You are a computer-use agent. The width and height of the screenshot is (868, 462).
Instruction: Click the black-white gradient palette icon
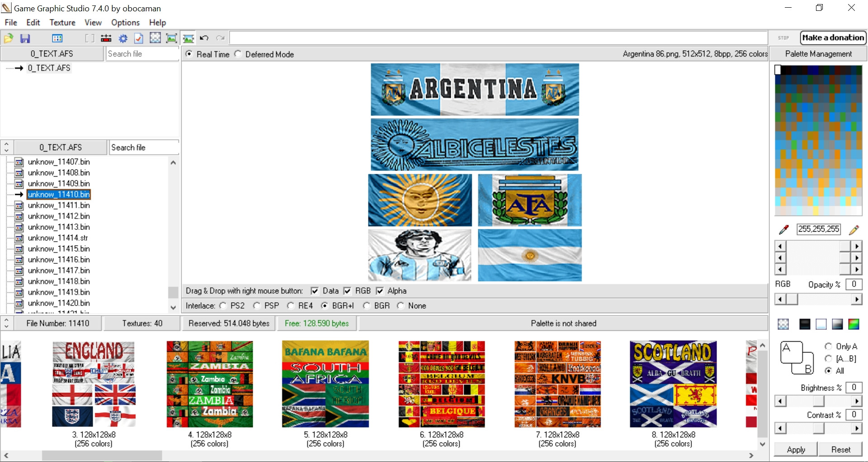coord(838,324)
